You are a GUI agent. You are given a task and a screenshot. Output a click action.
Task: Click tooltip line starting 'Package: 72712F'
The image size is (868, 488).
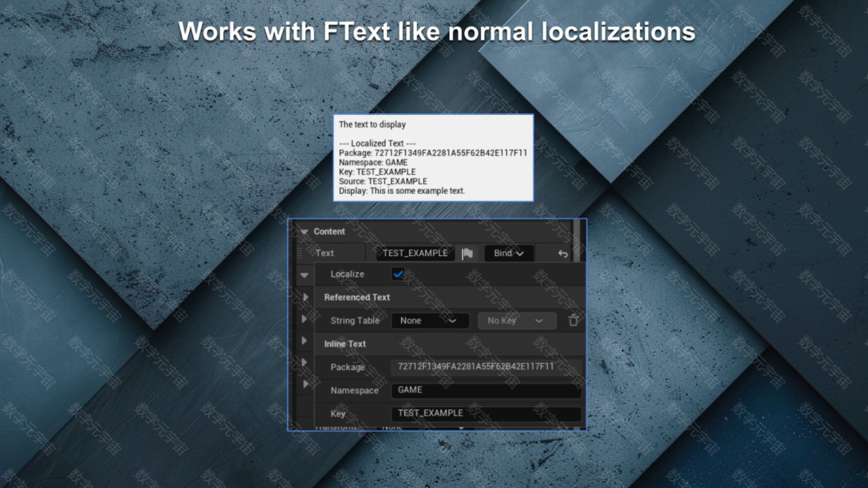(x=433, y=153)
